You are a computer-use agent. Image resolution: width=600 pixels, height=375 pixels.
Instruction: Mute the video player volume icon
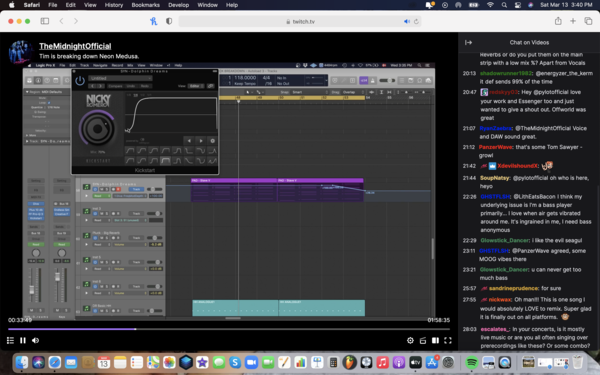click(x=36, y=340)
